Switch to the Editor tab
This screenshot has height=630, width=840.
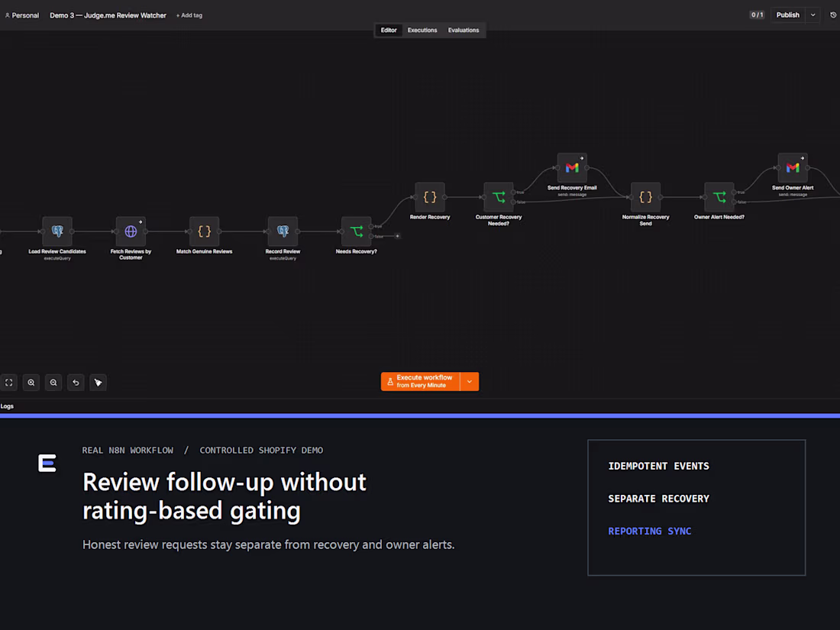pyautogui.click(x=389, y=30)
